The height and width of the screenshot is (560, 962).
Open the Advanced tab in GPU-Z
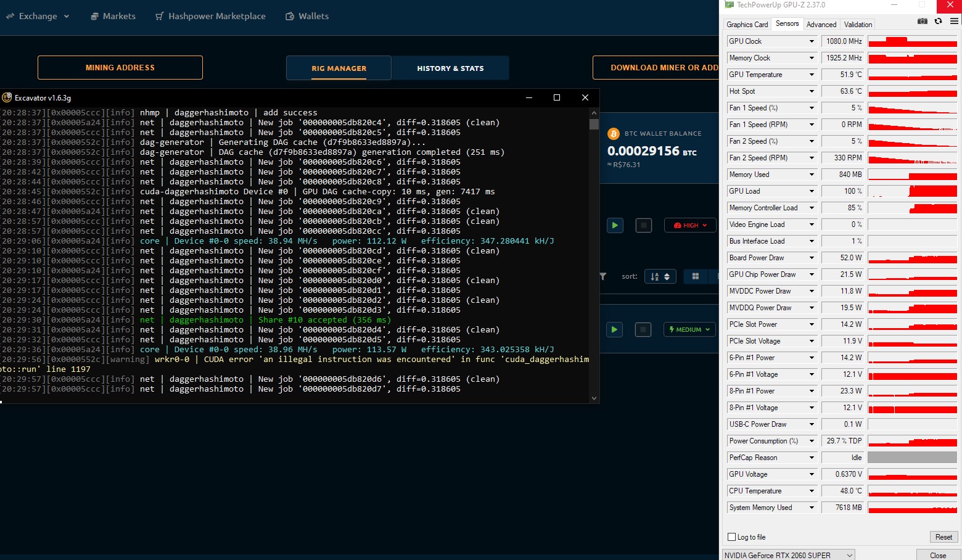[821, 25]
